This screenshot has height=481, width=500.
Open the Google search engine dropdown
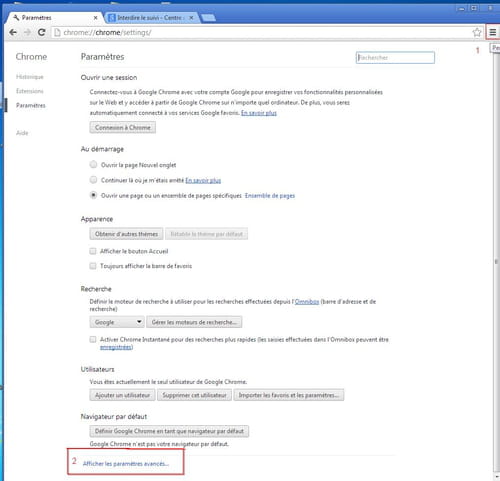coord(117,322)
